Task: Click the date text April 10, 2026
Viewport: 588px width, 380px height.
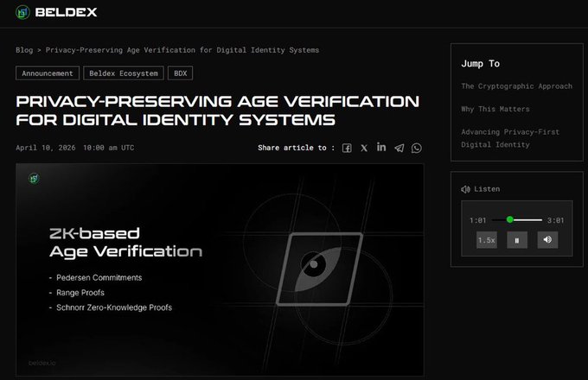Action: click(45, 148)
